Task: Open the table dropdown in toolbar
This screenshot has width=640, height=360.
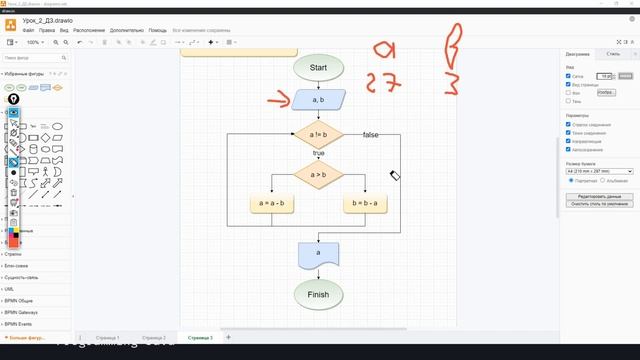Action: pyautogui.click(x=231, y=42)
